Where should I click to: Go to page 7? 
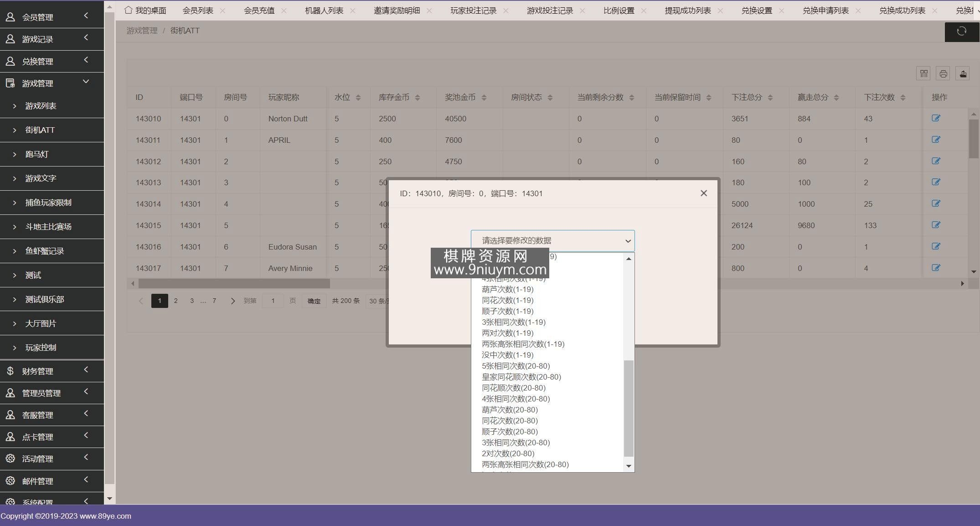(214, 301)
